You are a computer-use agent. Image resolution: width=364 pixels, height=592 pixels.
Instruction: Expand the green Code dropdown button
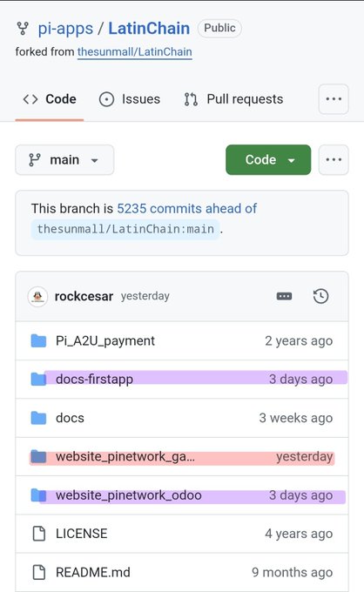pos(268,159)
